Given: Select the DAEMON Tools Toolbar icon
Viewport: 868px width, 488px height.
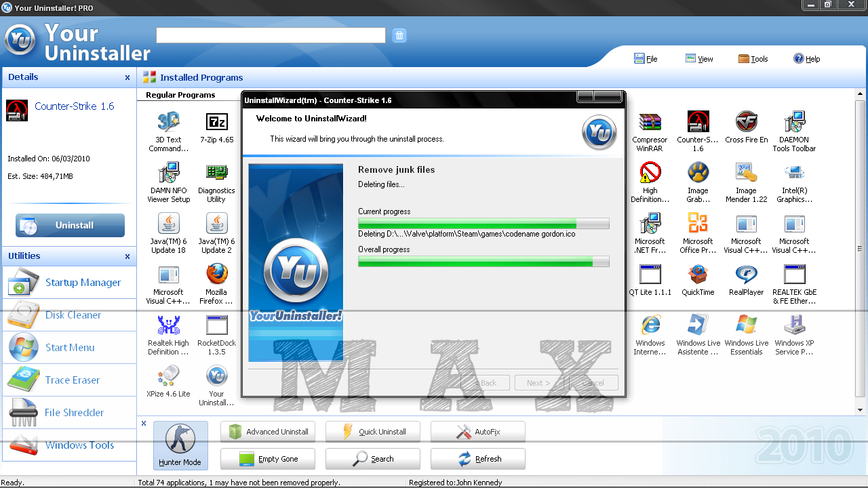Looking at the screenshot, I should (x=794, y=122).
